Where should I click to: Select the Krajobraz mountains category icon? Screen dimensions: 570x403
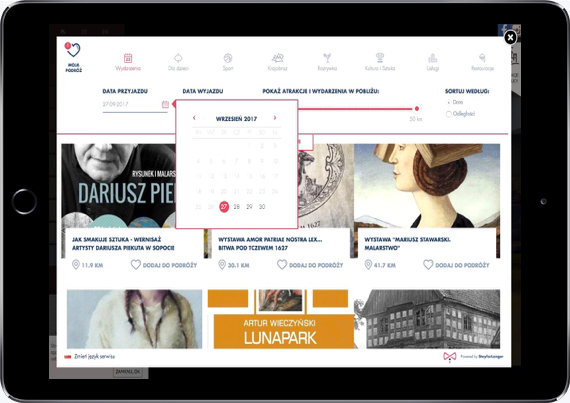tap(278, 57)
